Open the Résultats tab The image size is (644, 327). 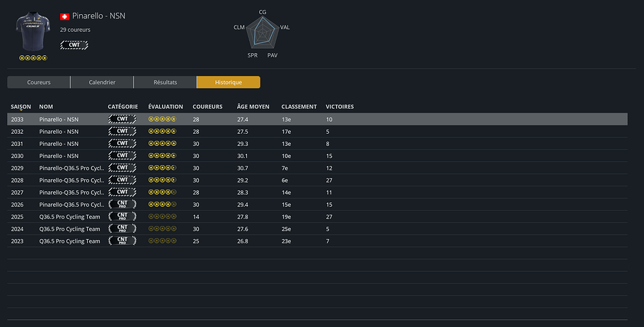click(x=165, y=82)
